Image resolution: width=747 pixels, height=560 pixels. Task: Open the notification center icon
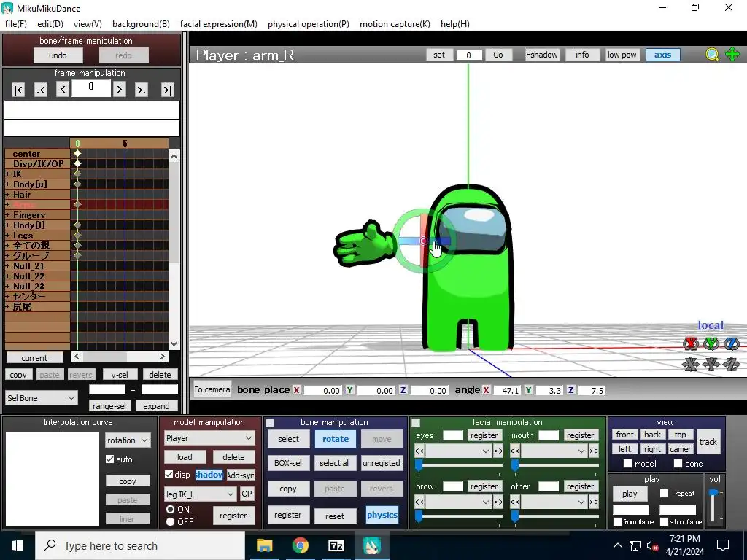pyautogui.click(x=723, y=545)
